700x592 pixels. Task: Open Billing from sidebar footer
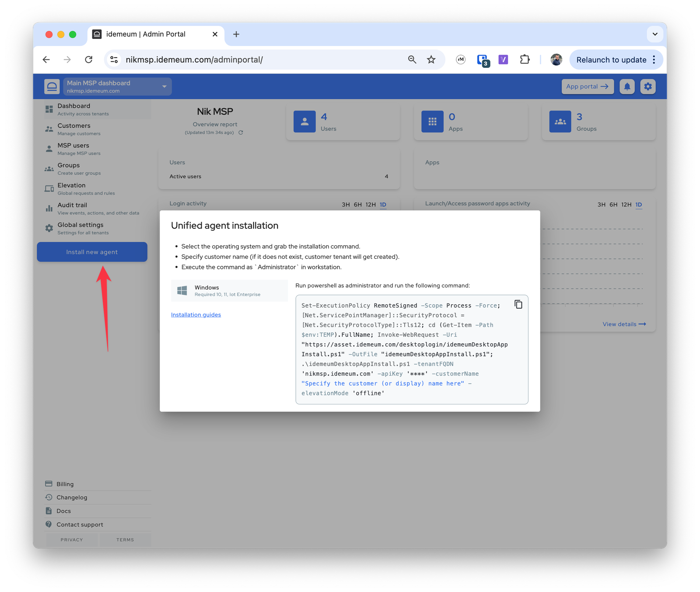click(98, 484)
